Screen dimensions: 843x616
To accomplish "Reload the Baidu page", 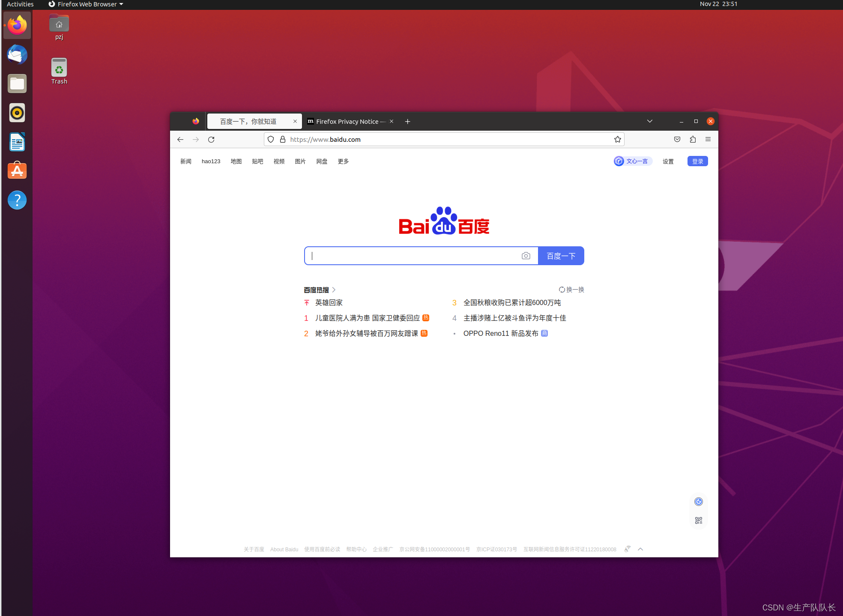I will (x=211, y=140).
